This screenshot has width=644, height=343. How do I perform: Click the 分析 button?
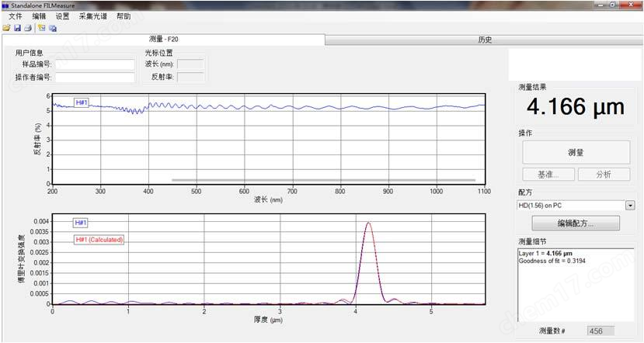[604, 174]
